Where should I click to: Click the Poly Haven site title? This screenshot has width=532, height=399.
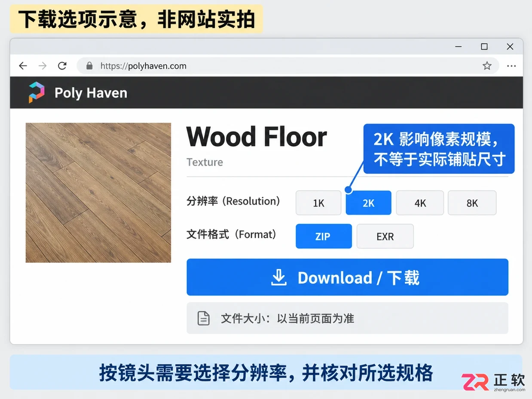[91, 93]
